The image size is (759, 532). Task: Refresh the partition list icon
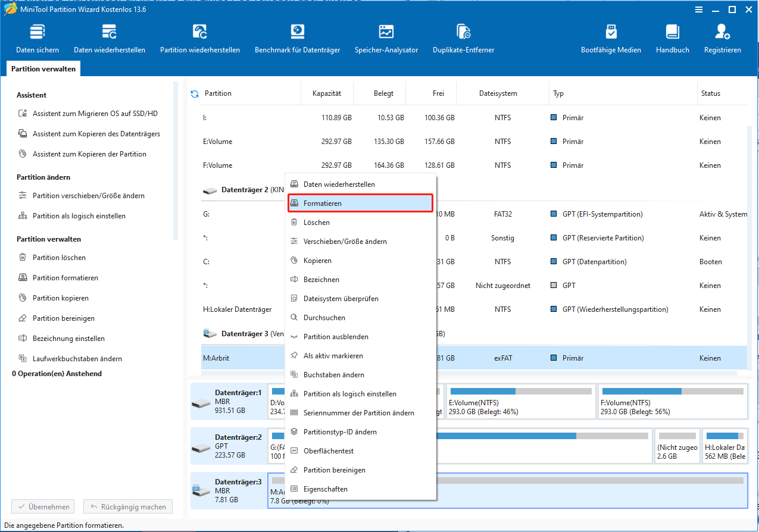[194, 93]
